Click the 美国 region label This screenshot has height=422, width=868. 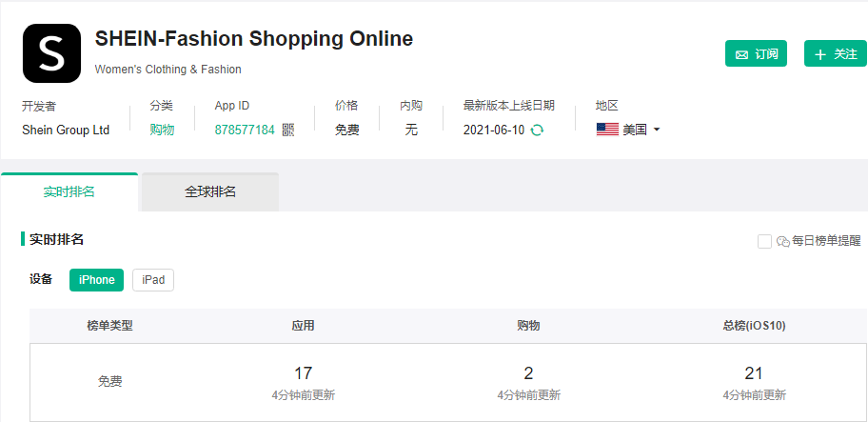635,131
